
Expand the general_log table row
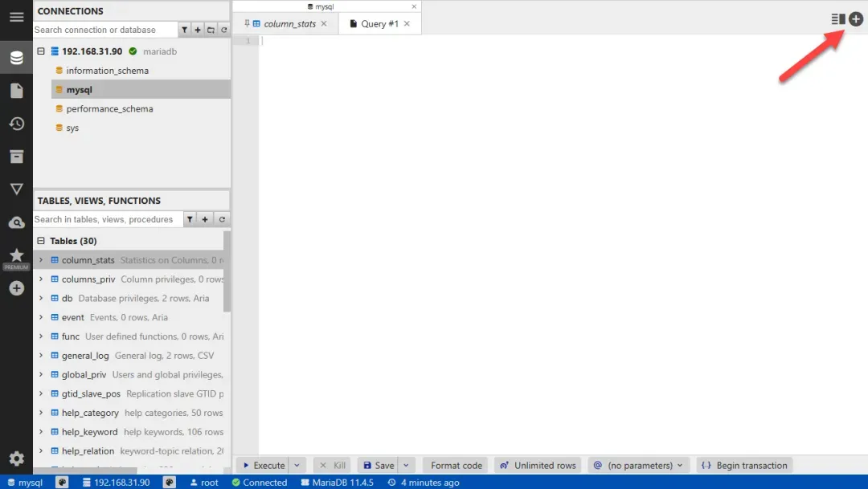[x=41, y=355]
